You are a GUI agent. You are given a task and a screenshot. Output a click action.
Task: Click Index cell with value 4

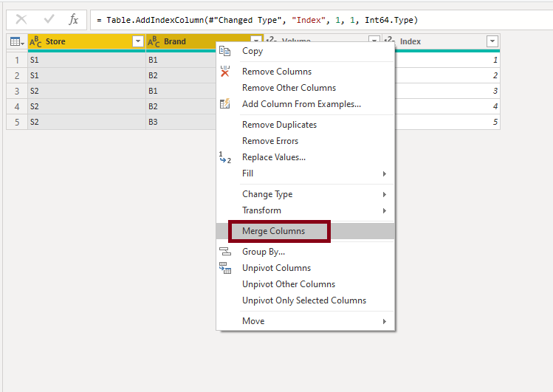(447, 106)
